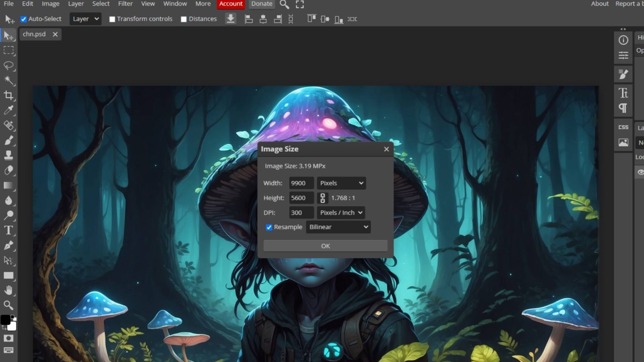This screenshot has width=644, height=362.
Task: Select the Rectangle Select tool
Action: pyautogui.click(x=8, y=51)
